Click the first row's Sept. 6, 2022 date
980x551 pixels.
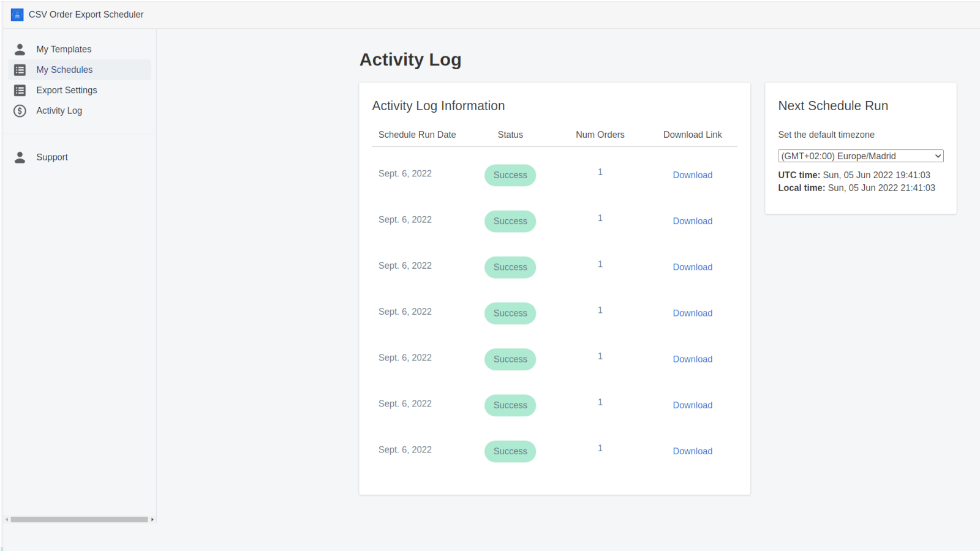405,174
